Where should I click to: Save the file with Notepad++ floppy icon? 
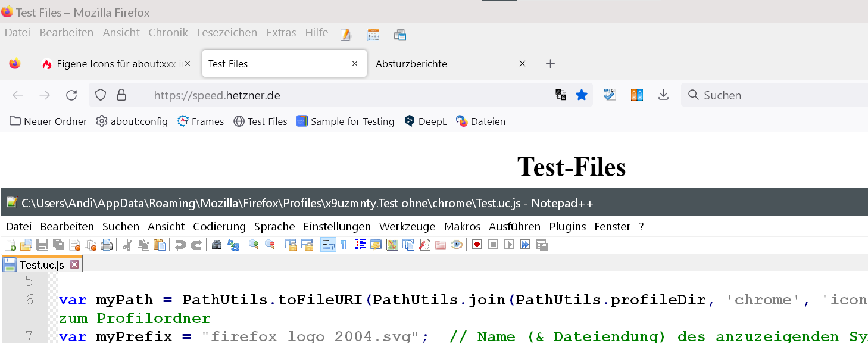tap(42, 245)
